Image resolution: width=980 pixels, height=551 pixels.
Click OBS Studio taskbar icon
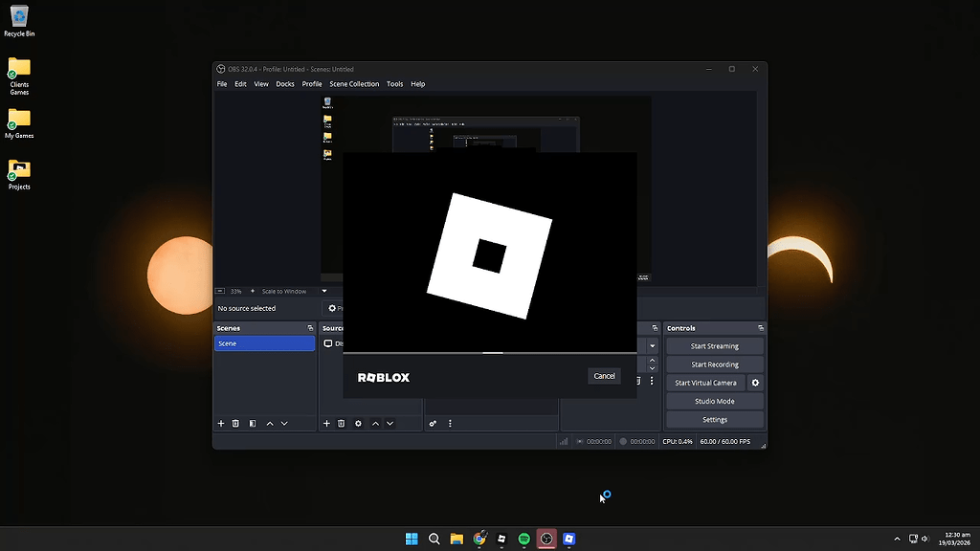click(x=546, y=539)
